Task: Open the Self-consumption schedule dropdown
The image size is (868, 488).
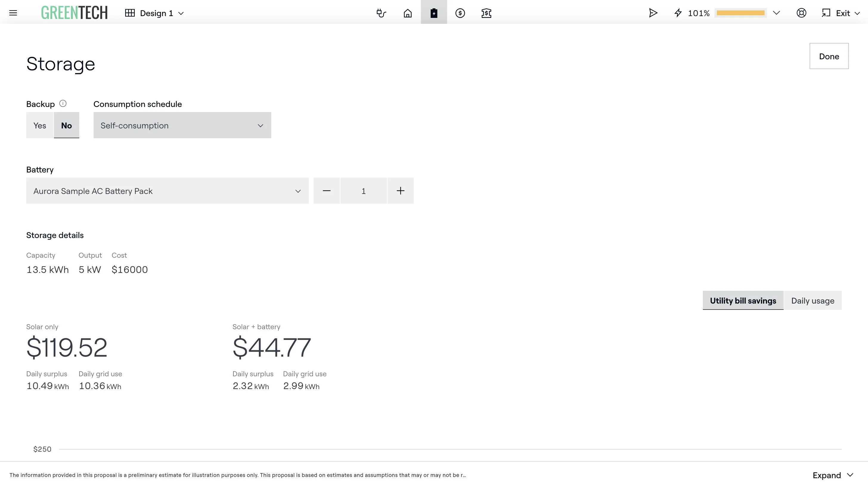Action: [x=182, y=125]
